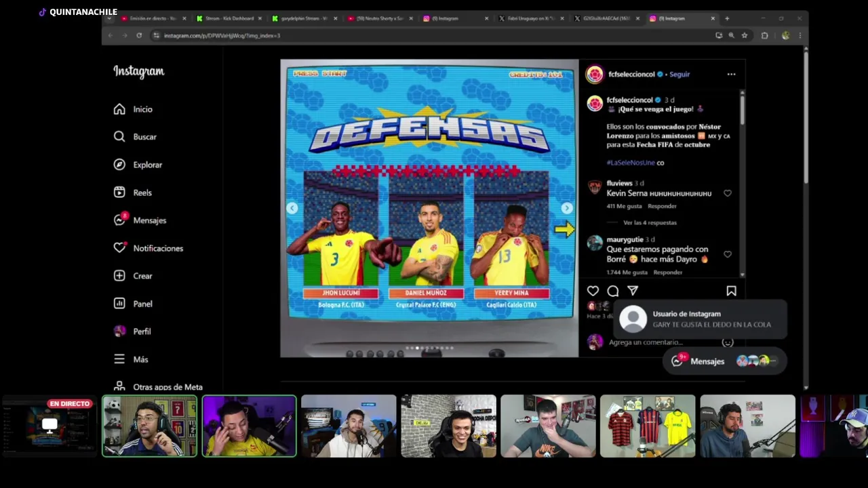The width and height of the screenshot is (868, 488).
Task: Open the Perfil avatar icon
Action: point(119,331)
